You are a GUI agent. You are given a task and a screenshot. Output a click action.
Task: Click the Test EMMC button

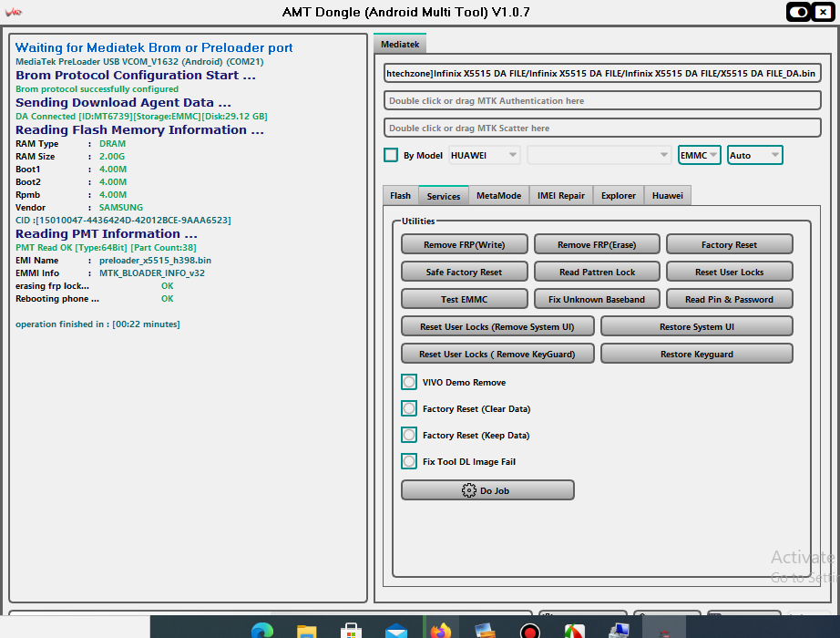click(x=464, y=299)
